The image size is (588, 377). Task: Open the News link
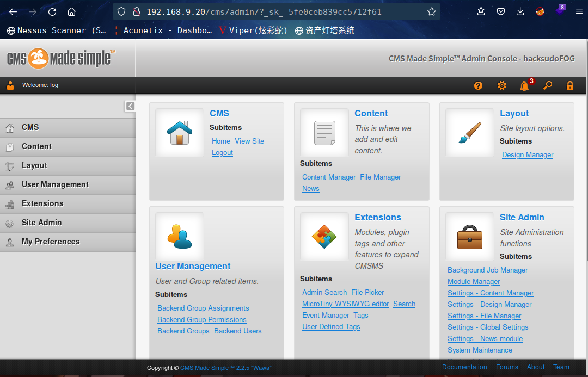(311, 188)
